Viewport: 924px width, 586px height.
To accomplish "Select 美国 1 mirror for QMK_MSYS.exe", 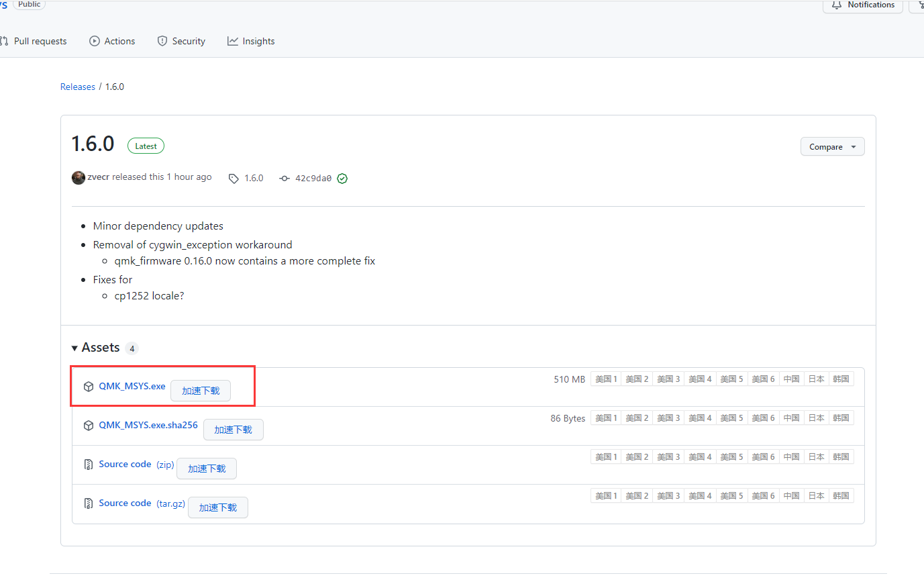I will click(x=606, y=379).
